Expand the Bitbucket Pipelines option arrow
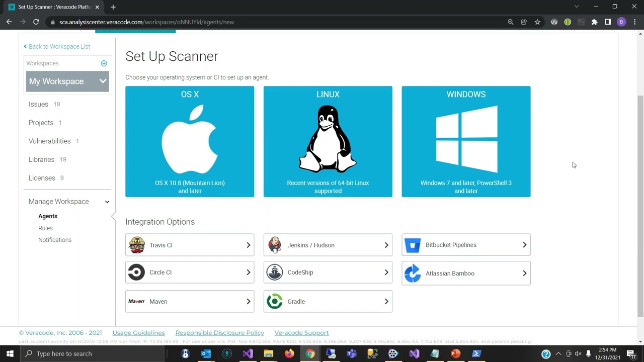The image size is (644, 362). click(x=524, y=245)
